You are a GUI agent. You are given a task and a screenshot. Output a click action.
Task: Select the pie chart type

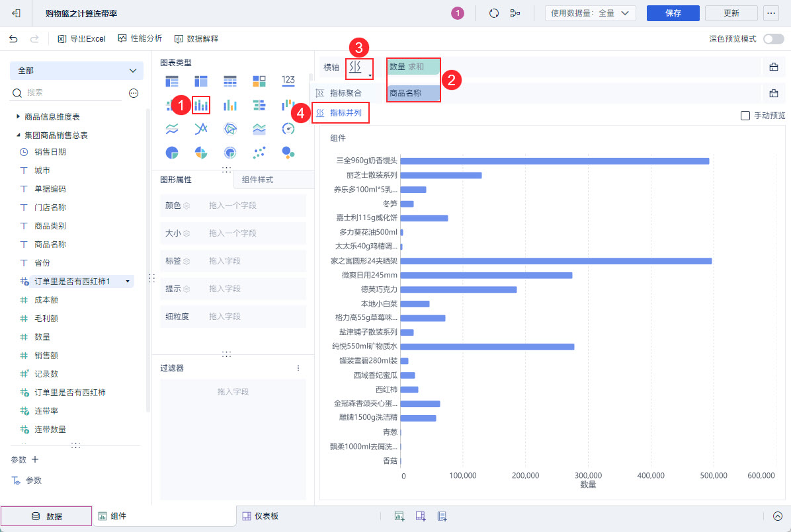coord(172,152)
